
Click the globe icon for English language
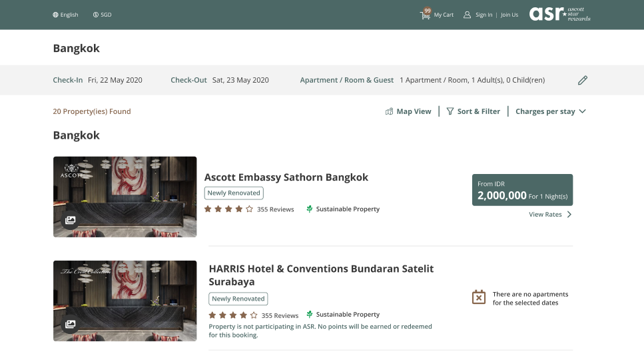[x=56, y=15]
